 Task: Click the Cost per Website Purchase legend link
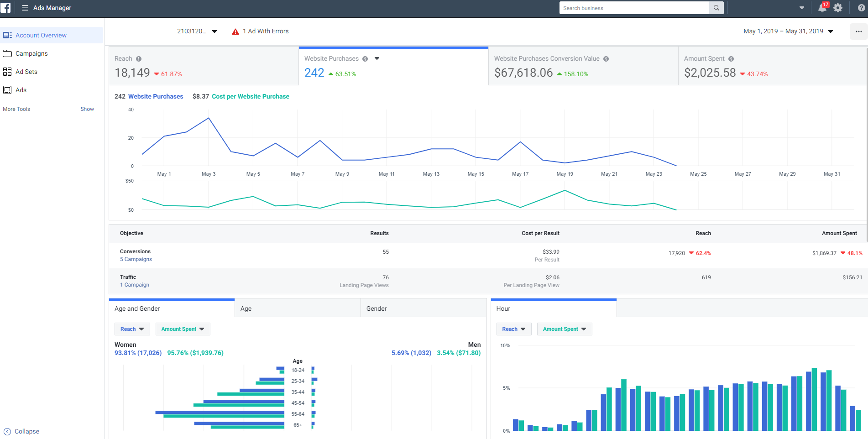pyautogui.click(x=251, y=96)
